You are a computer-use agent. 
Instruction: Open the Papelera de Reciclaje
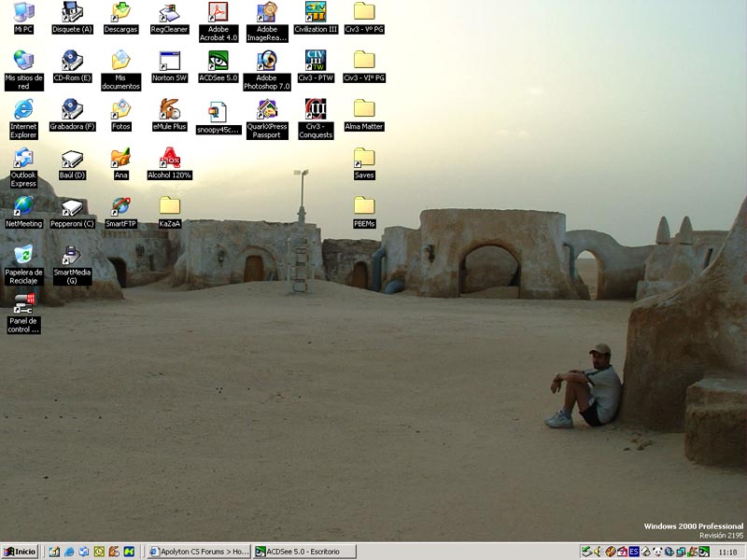pyautogui.click(x=23, y=256)
